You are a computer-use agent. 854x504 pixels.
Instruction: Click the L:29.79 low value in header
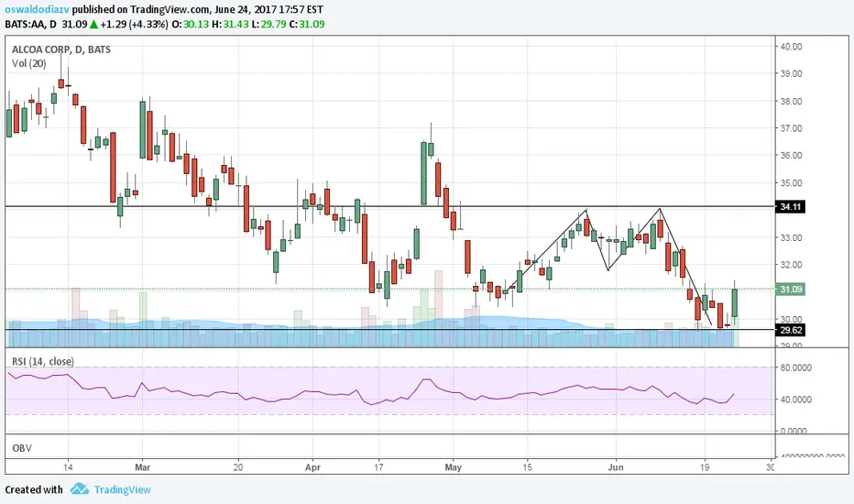coord(269,24)
